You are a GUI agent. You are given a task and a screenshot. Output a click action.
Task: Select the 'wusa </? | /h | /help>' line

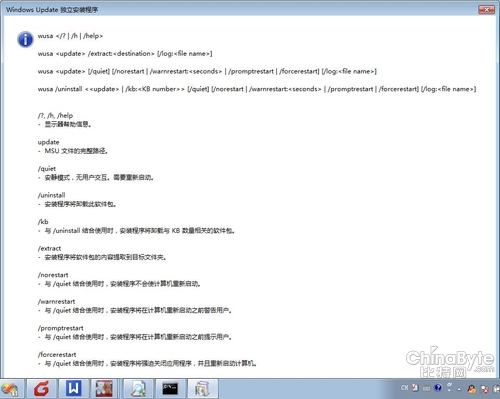click(x=70, y=36)
